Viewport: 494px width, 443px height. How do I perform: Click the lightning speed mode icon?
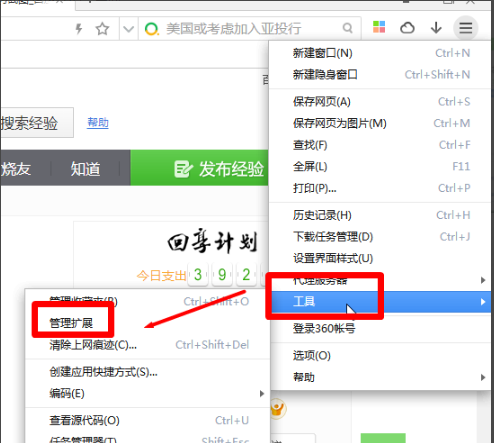(x=79, y=29)
